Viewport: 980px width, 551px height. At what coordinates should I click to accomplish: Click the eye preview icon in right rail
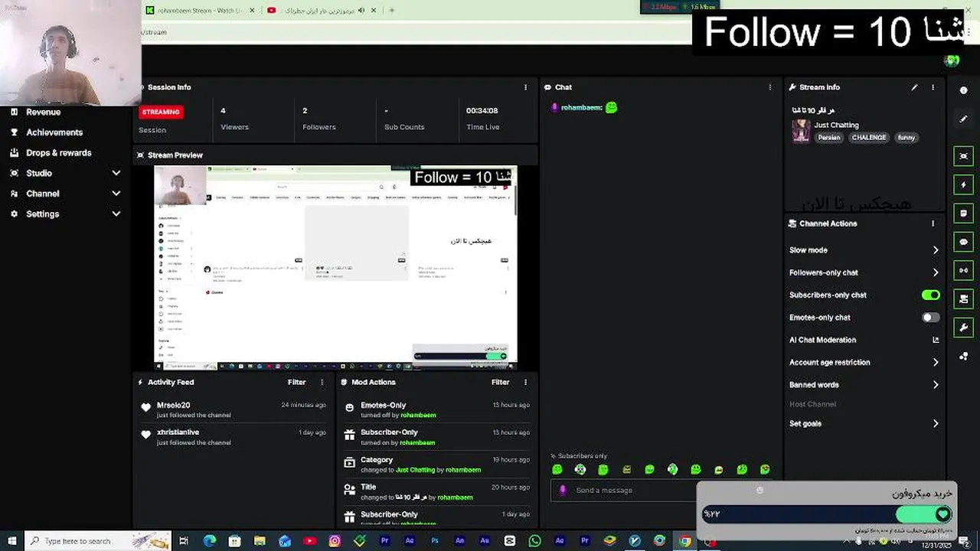963,156
